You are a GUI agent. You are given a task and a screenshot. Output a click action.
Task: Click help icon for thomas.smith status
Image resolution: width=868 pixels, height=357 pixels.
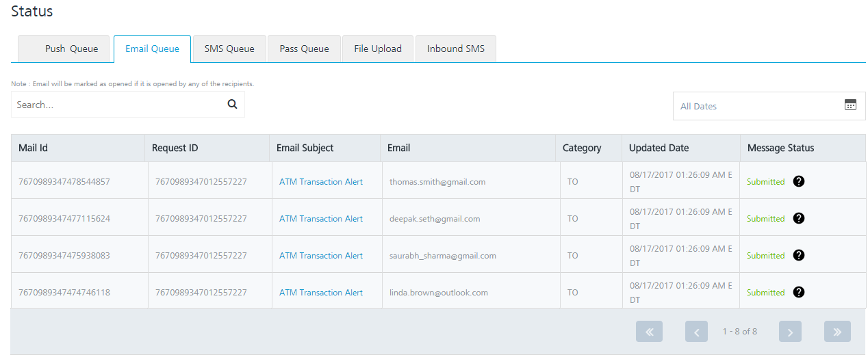click(x=798, y=181)
